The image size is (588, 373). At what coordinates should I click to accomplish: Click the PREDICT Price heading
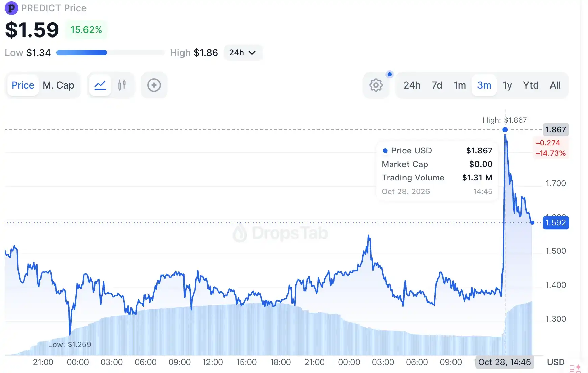click(54, 8)
